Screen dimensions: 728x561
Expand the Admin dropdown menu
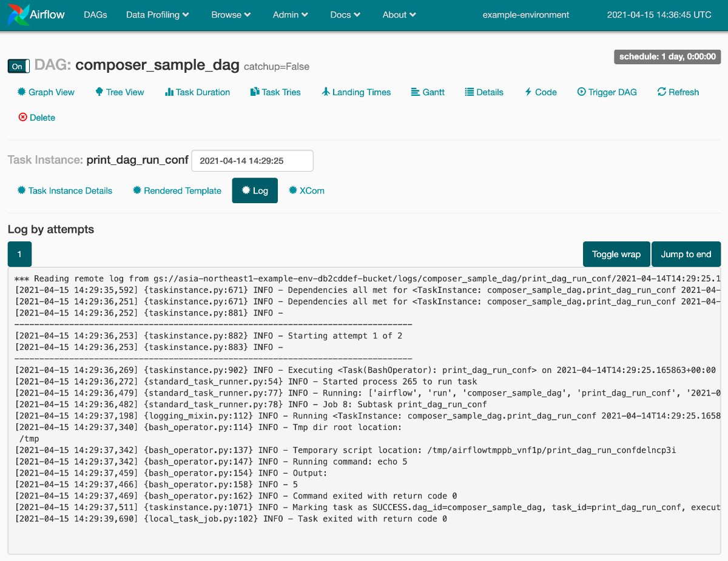click(x=291, y=15)
